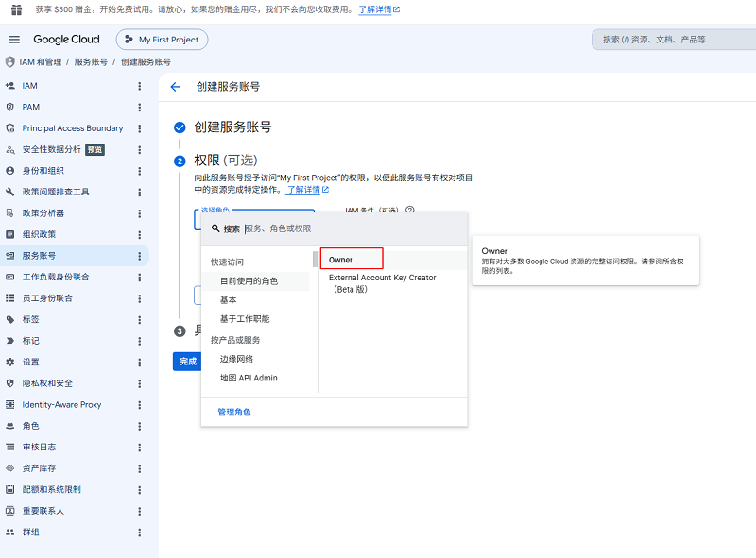Click the 组织政策 icon
Viewport: 756px width, 558px height.
[x=10, y=234]
